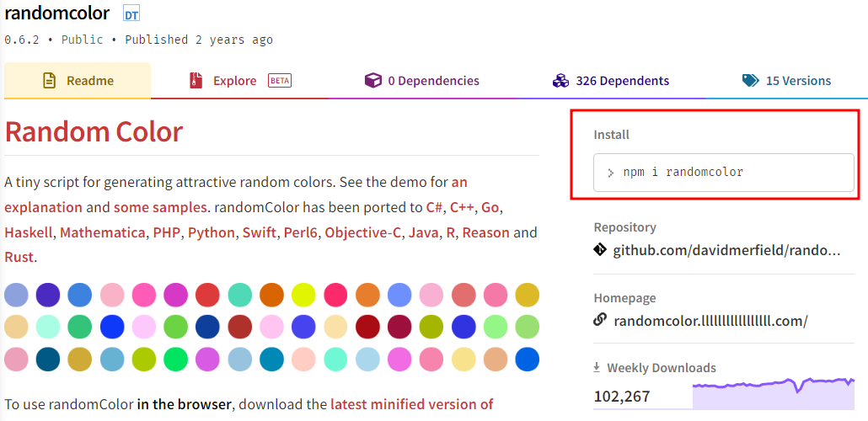
Task: Copy the 'npm i randomcolor' install command
Action: pyautogui.click(x=724, y=173)
